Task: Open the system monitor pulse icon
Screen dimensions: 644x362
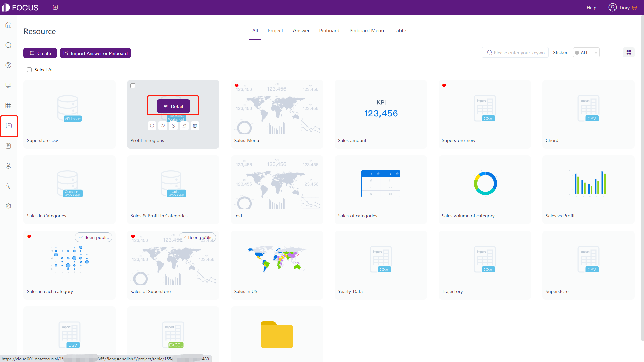Action: 9,186
